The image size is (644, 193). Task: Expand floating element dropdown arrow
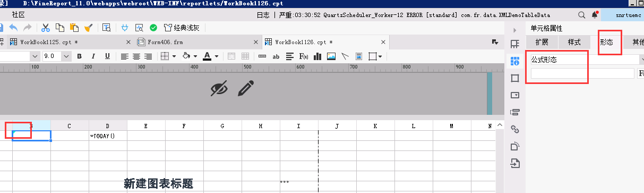[380, 56]
